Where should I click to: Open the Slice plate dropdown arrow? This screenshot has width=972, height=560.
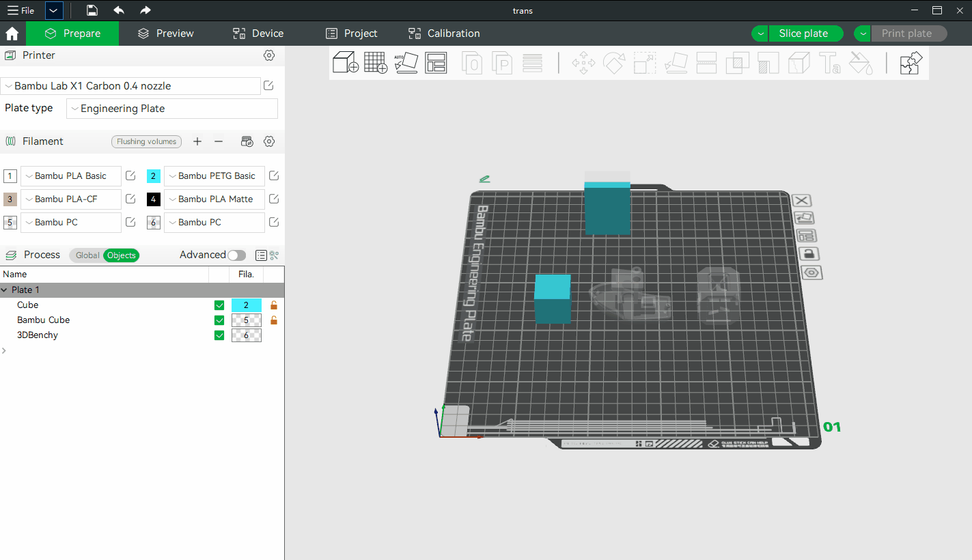click(760, 33)
